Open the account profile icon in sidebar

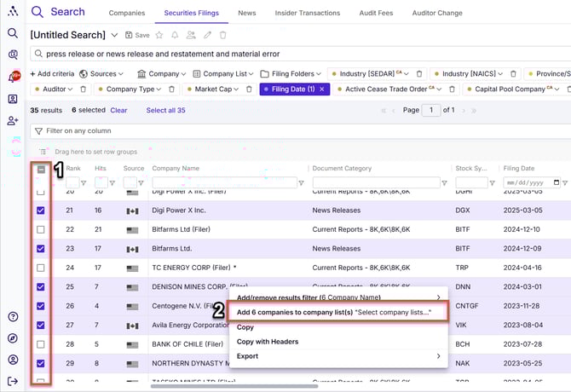13,360
